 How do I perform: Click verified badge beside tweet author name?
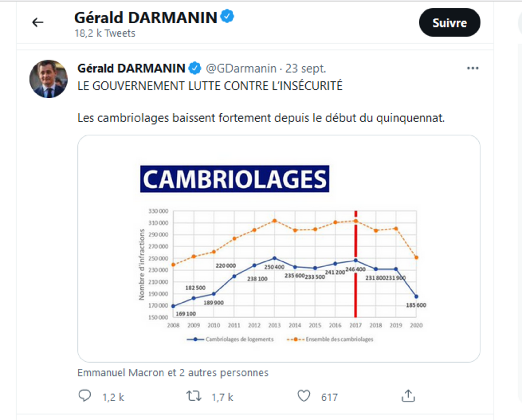point(195,68)
